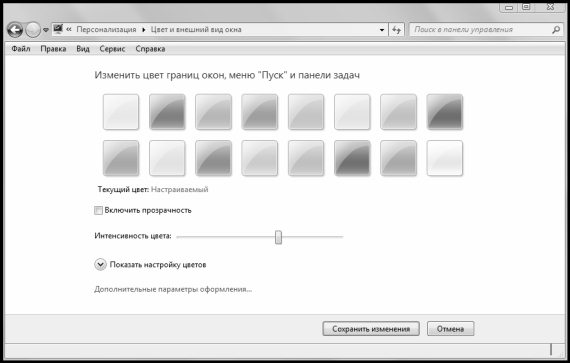Select the first color swatch in top row
The image size is (570, 363).
(121, 112)
